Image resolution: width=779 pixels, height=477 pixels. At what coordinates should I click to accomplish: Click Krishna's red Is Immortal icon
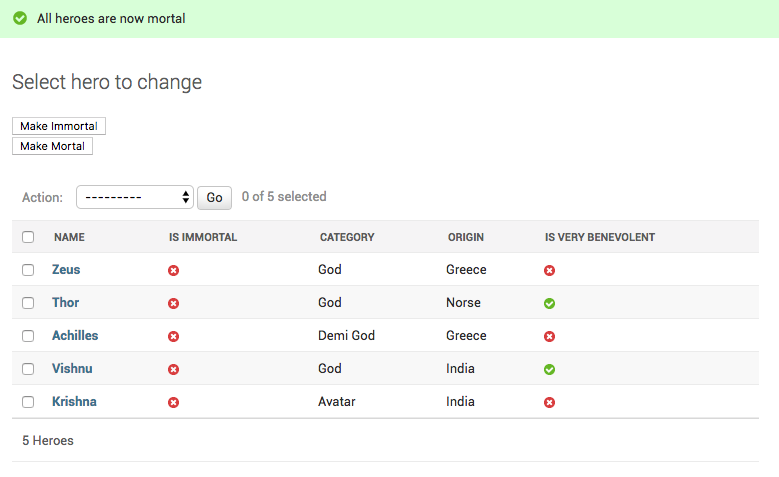point(173,403)
